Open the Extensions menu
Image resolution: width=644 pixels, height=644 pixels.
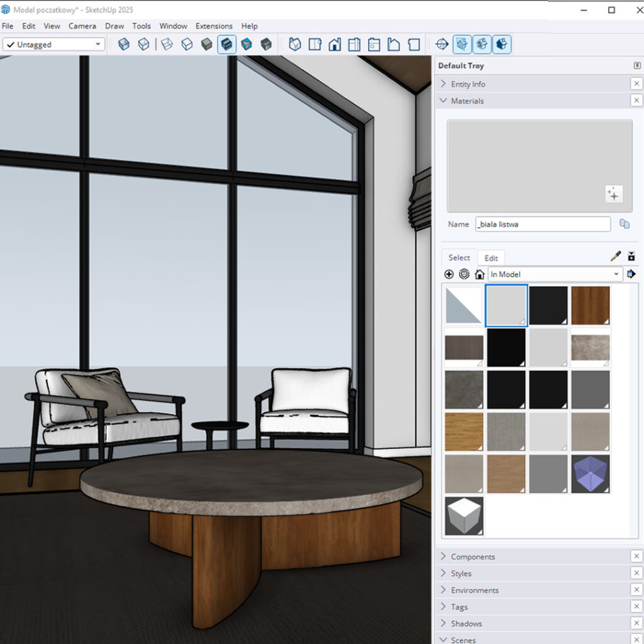click(214, 26)
